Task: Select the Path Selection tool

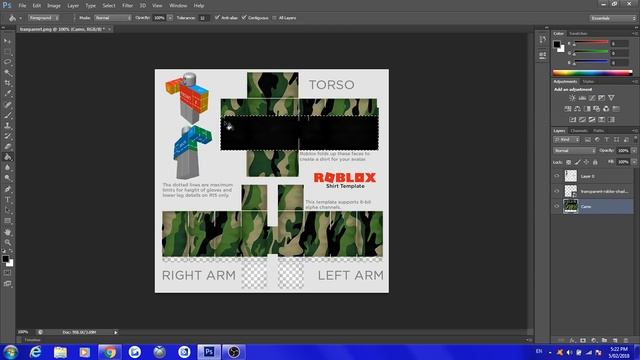Action: coord(7,210)
